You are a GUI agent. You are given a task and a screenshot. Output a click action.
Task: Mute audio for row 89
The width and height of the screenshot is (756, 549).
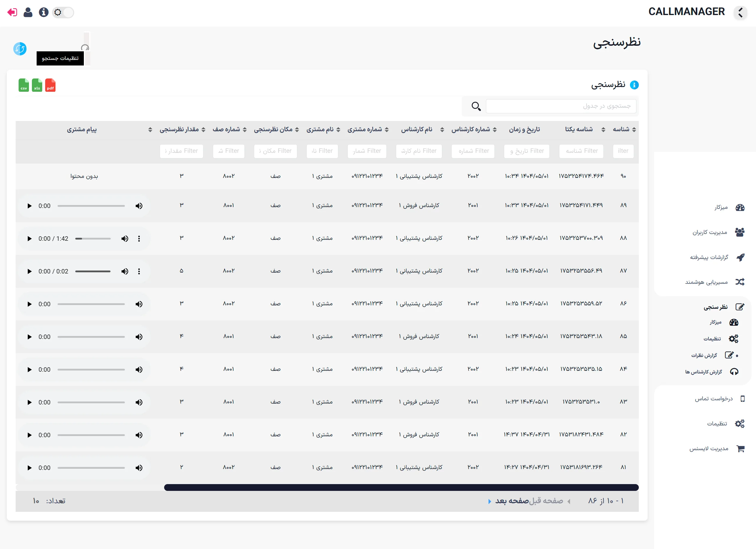139,206
